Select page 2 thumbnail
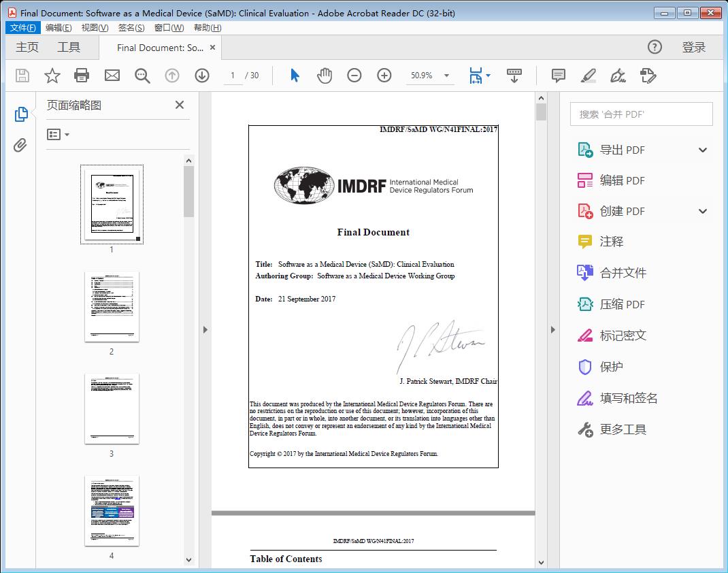 pos(112,307)
